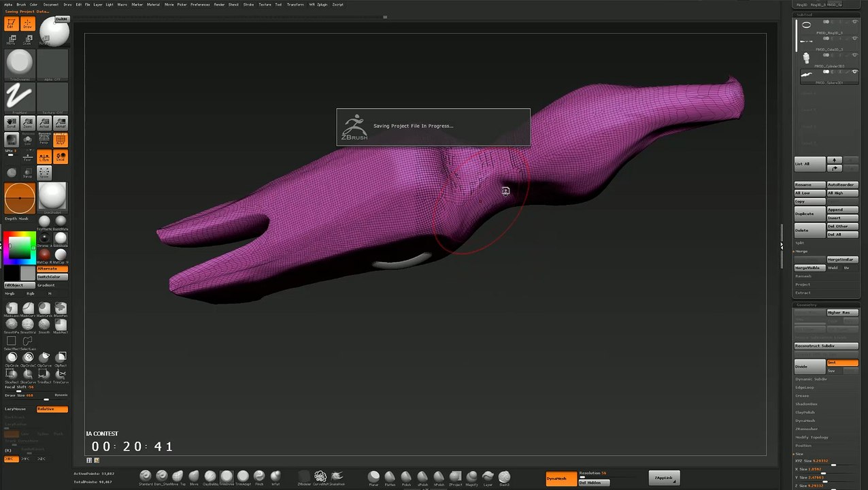Image resolution: width=868 pixels, height=490 pixels.
Task: Toggle the Floor grid button
Action: (x=27, y=157)
